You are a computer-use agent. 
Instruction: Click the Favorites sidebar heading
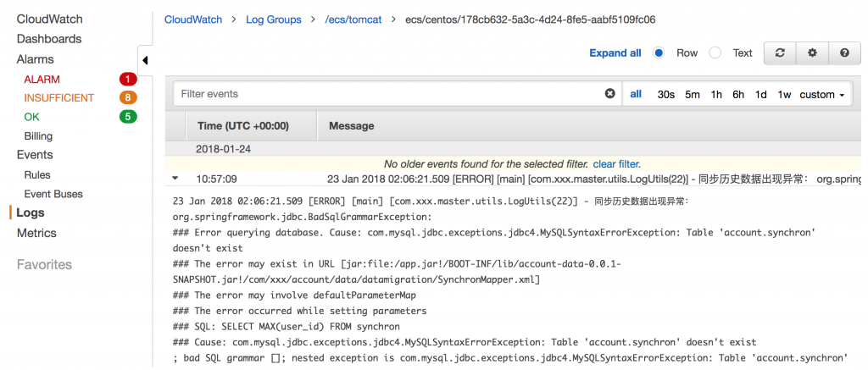(44, 265)
